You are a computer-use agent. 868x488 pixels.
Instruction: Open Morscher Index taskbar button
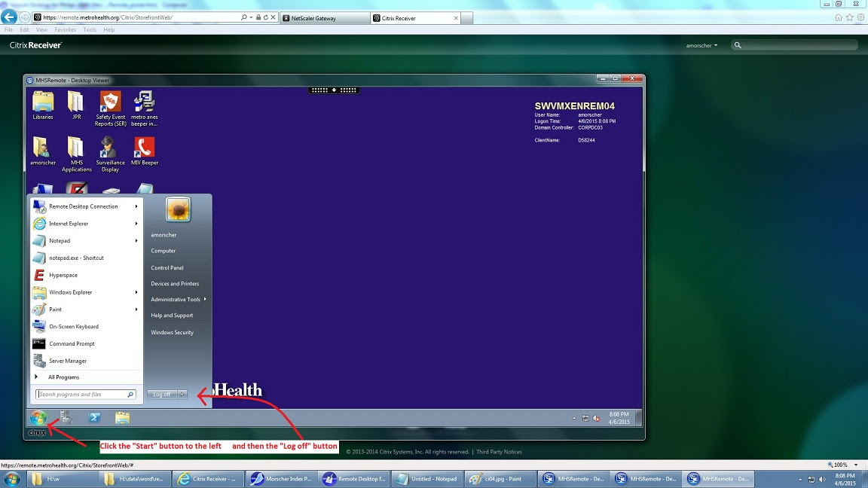(x=283, y=479)
